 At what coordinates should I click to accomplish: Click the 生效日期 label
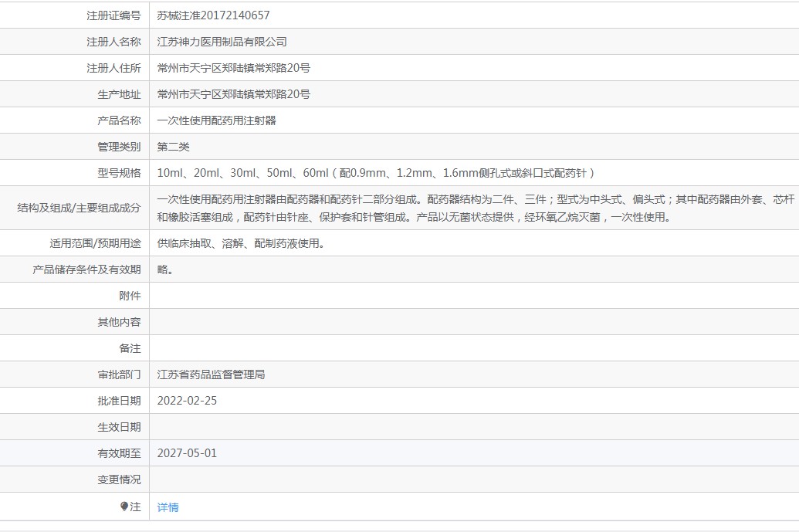pyautogui.click(x=119, y=428)
